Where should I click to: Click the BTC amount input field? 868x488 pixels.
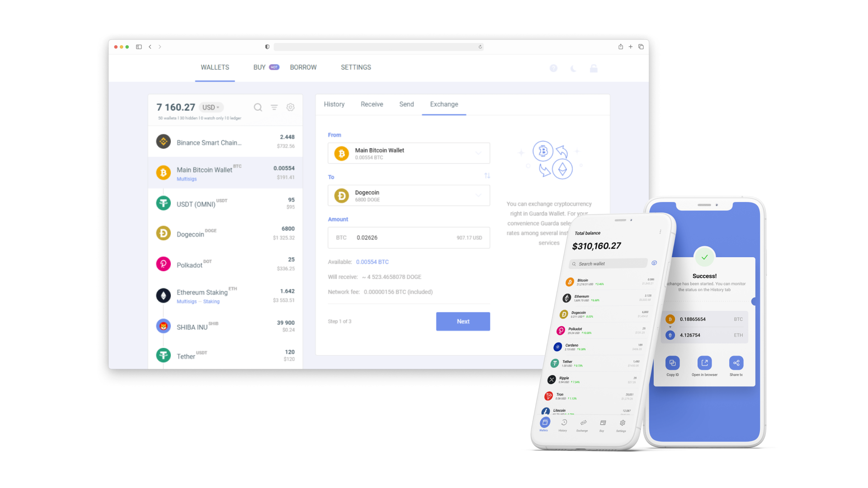coord(407,237)
